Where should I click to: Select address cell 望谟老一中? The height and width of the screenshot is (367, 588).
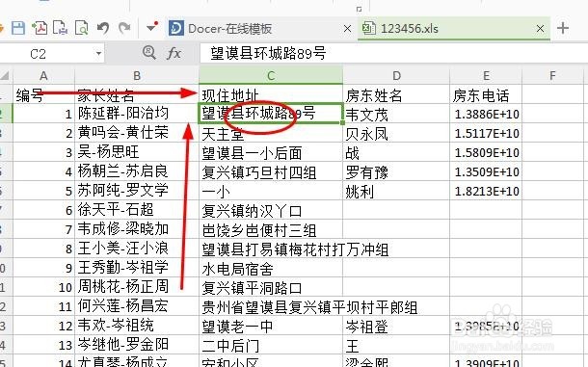(271, 327)
